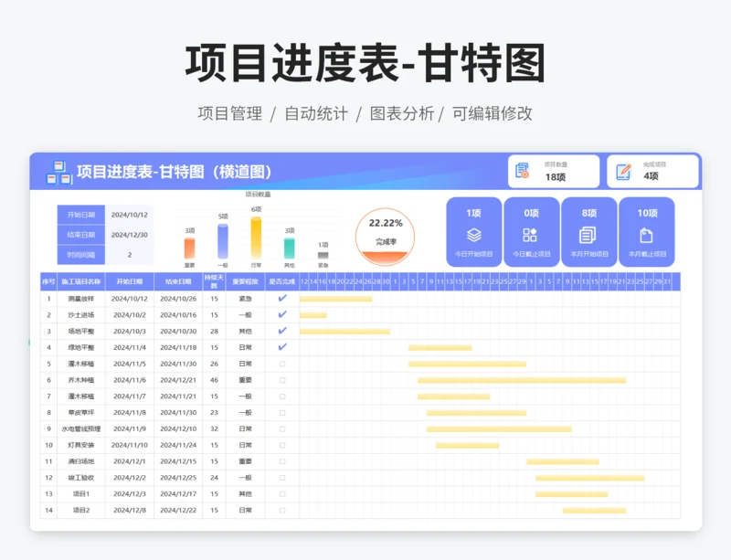Image resolution: width=731 pixels, height=560 pixels.
Task: Click the green 其他 bar in the chart
Action: (x=290, y=248)
